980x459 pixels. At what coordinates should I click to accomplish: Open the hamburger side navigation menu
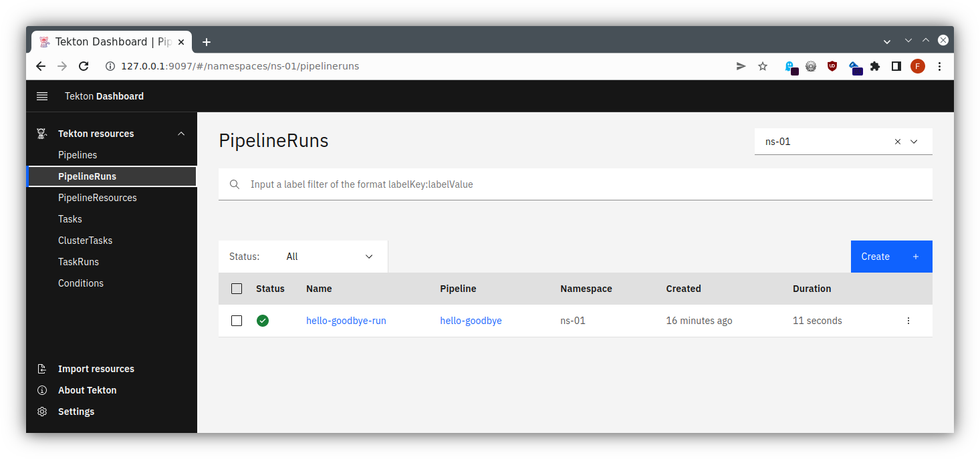coord(42,96)
